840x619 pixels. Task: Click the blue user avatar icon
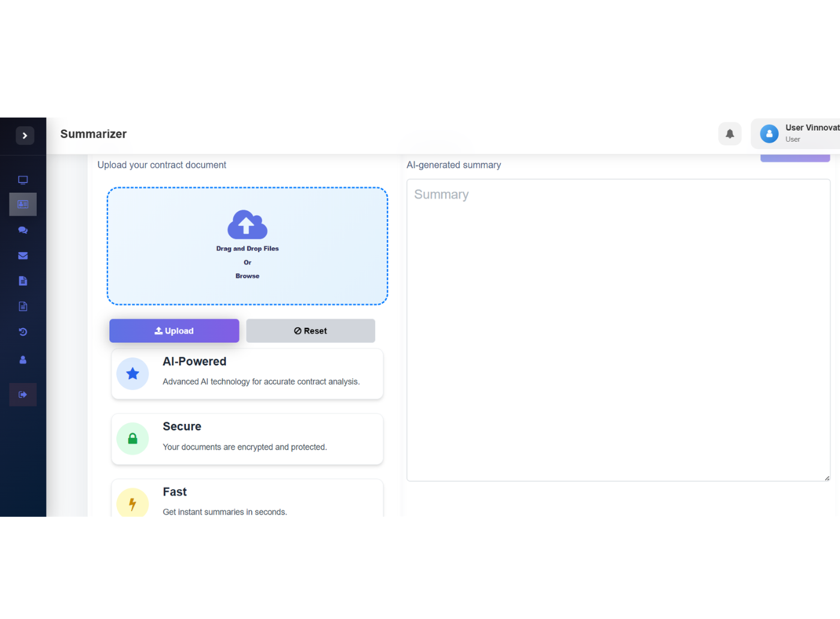coord(769,133)
